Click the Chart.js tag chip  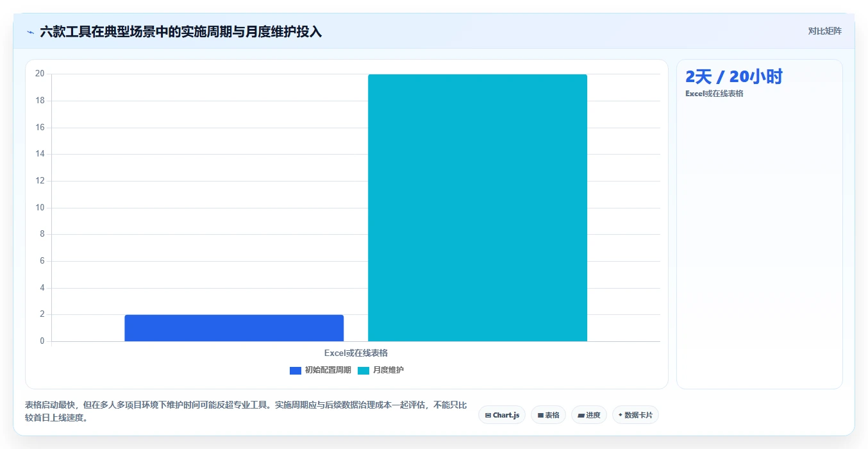[502, 415]
